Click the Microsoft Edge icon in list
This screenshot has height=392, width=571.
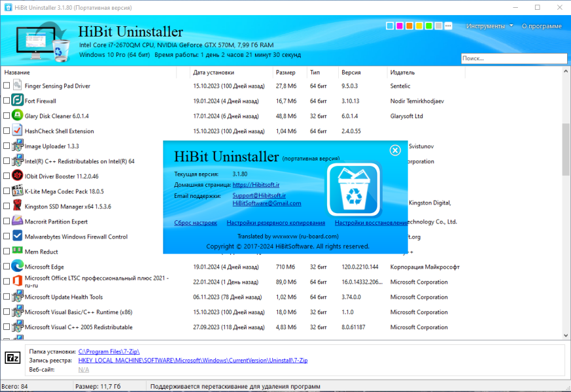point(17,266)
